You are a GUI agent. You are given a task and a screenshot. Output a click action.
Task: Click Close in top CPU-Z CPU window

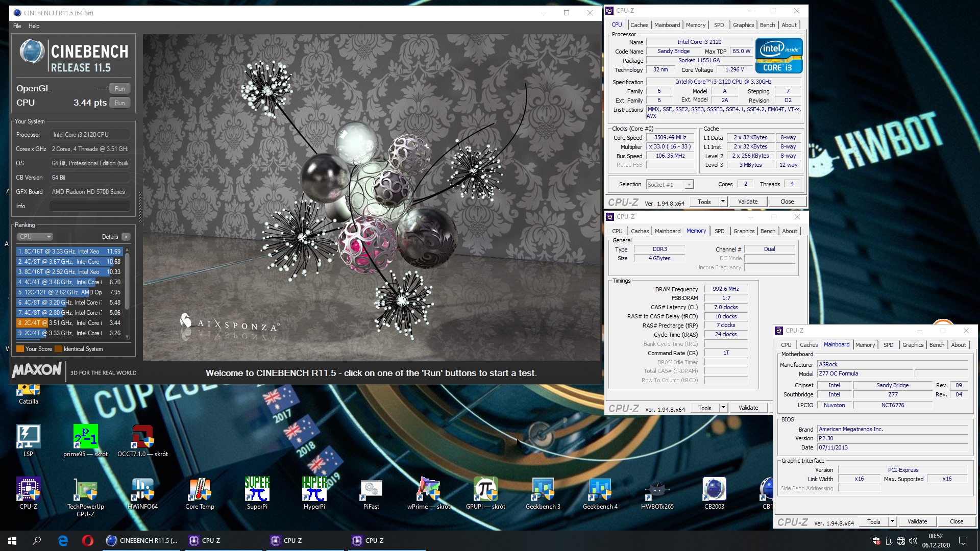pos(787,202)
